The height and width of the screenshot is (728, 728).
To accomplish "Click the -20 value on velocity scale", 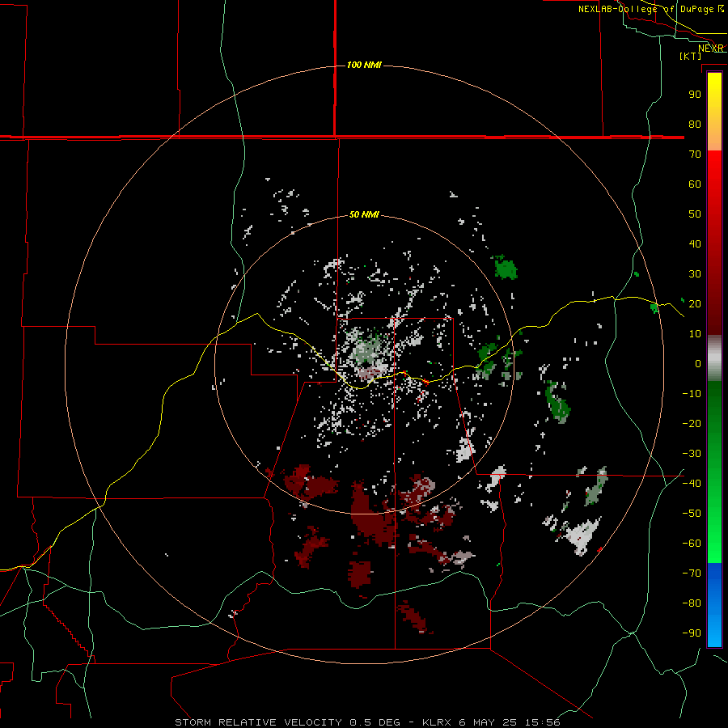I will click(x=692, y=423).
